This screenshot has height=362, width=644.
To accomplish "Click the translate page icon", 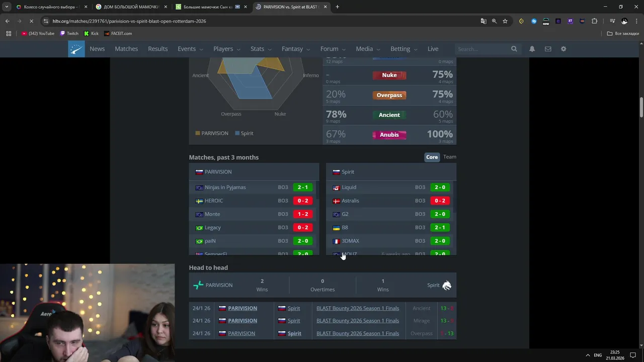I will [x=484, y=21].
